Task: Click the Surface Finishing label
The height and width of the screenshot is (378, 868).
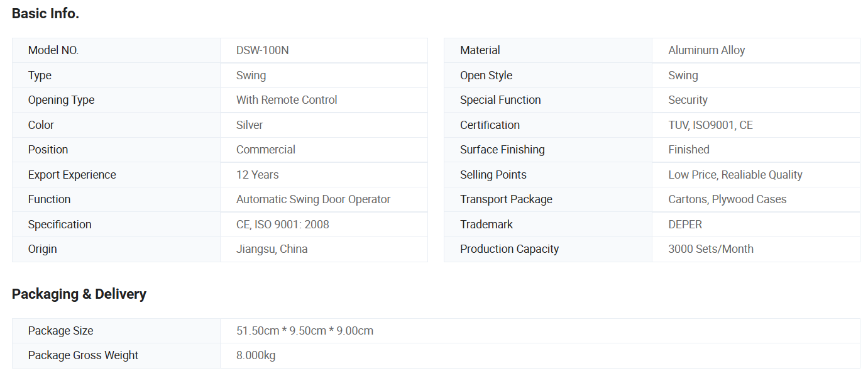Action: (502, 150)
